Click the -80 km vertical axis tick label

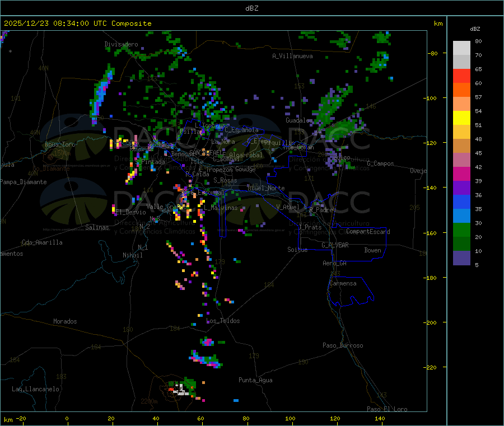coord(432,53)
